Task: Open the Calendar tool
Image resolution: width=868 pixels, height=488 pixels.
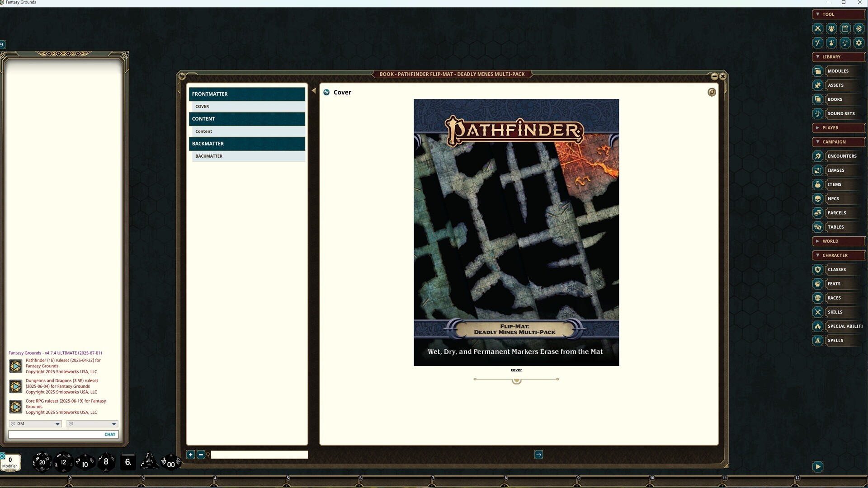Action: [x=845, y=28]
